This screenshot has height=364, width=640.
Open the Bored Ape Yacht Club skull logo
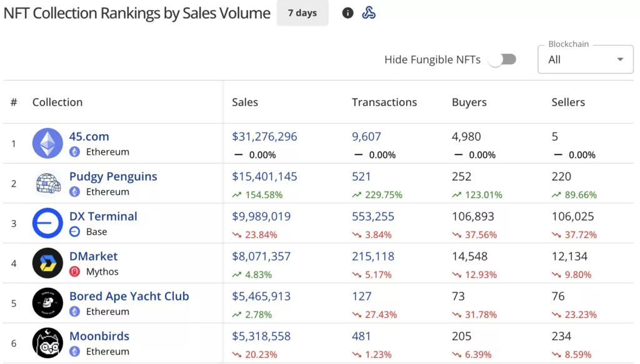click(47, 303)
